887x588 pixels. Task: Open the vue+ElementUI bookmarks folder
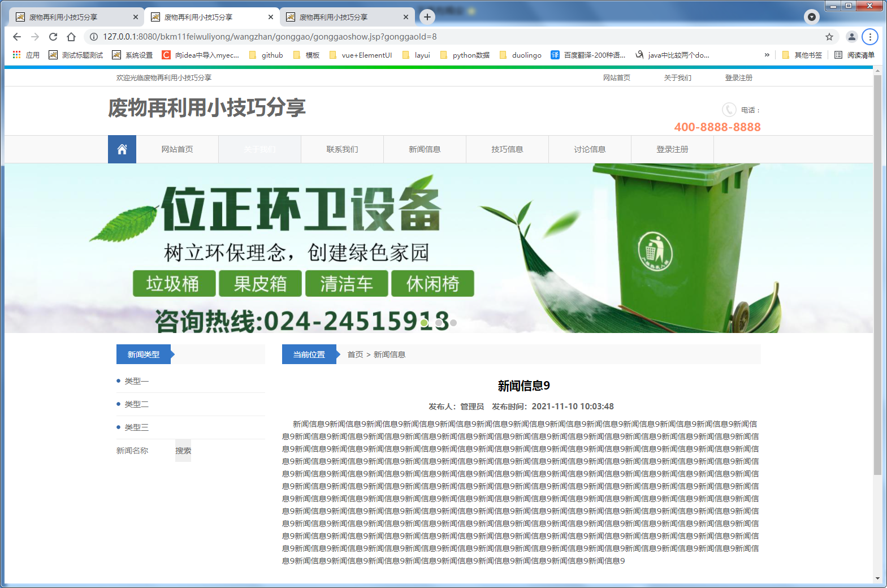[360, 55]
